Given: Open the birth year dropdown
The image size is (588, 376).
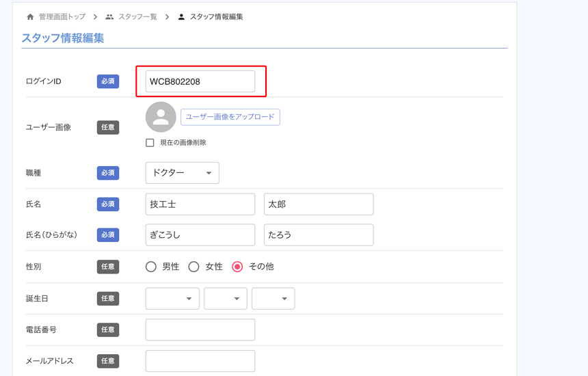Looking at the screenshot, I should pyautogui.click(x=172, y=299).
